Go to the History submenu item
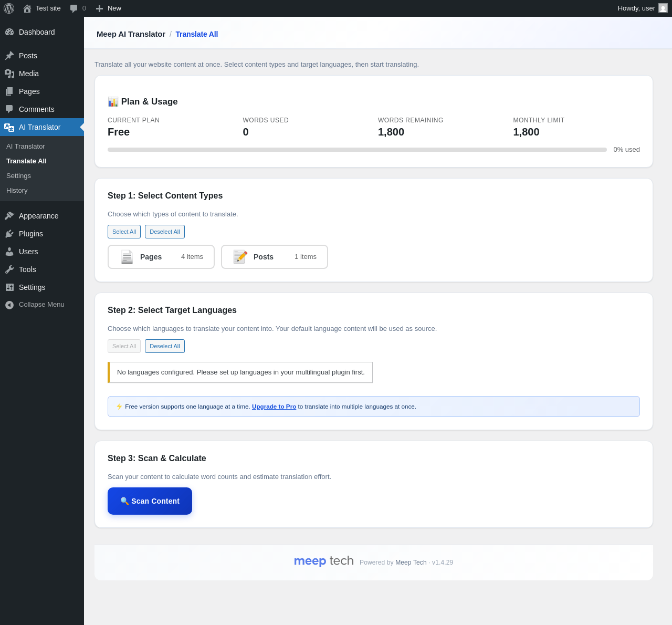Image resolution: width=672 pixels, height=625 pixels. 17,191
